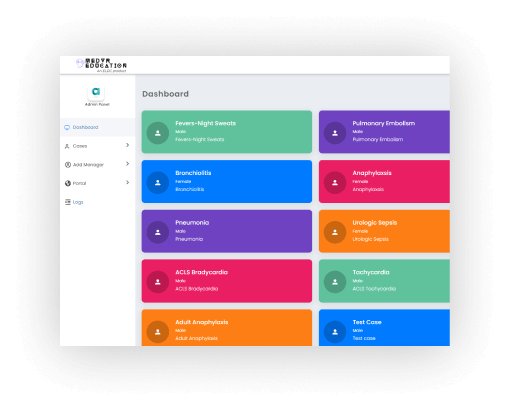Open the purple Pneumonia case card
This screenshot has width=510, height=410.
coord(227,231)
